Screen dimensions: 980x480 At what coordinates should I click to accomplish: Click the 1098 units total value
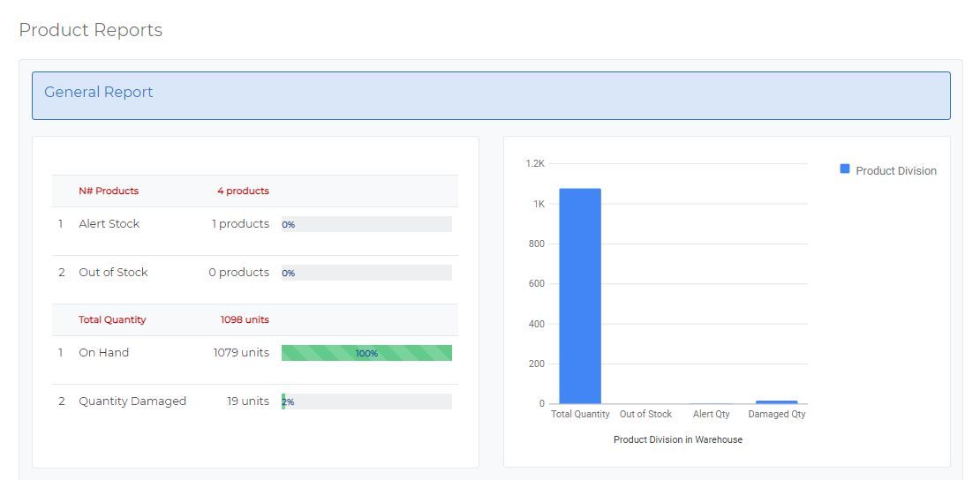[x=245, y=320]
